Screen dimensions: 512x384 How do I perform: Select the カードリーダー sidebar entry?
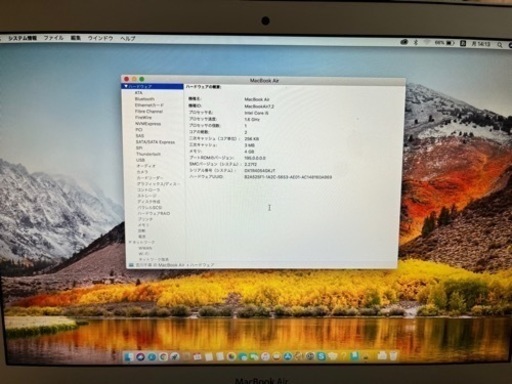(x=150, y=178)
